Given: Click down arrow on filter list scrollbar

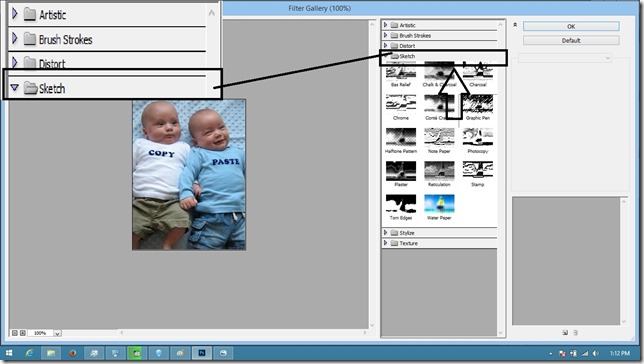Looking at the screenshot, I should pos(501,333).
